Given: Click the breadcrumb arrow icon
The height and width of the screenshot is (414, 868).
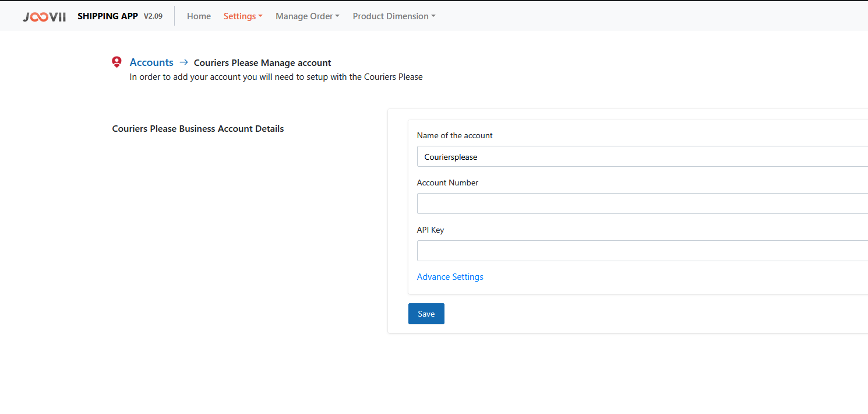Looking at the screenshot, I should pyautogui.click(x=184, y=62).
